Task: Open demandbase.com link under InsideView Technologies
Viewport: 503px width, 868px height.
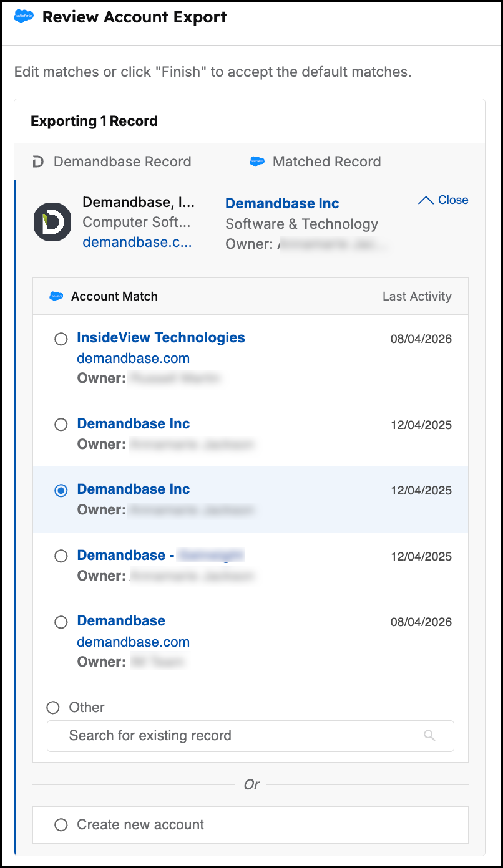Action: click(x=134, y=359)
